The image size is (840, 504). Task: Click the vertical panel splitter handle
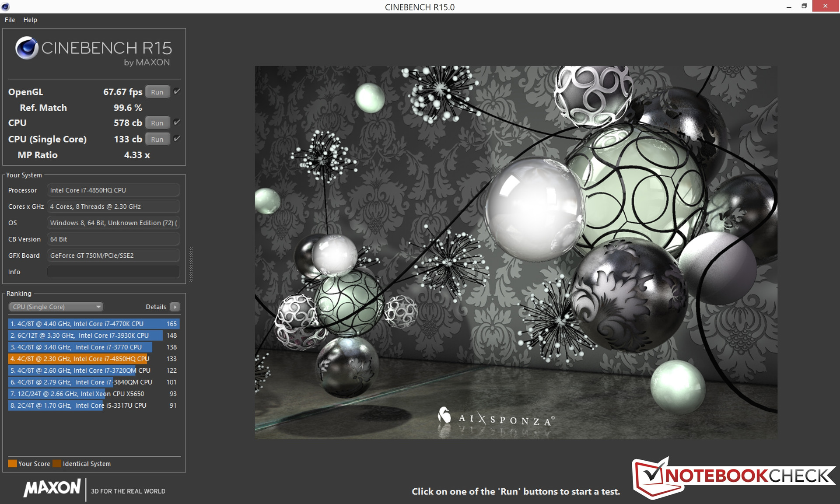pos(191,265)
